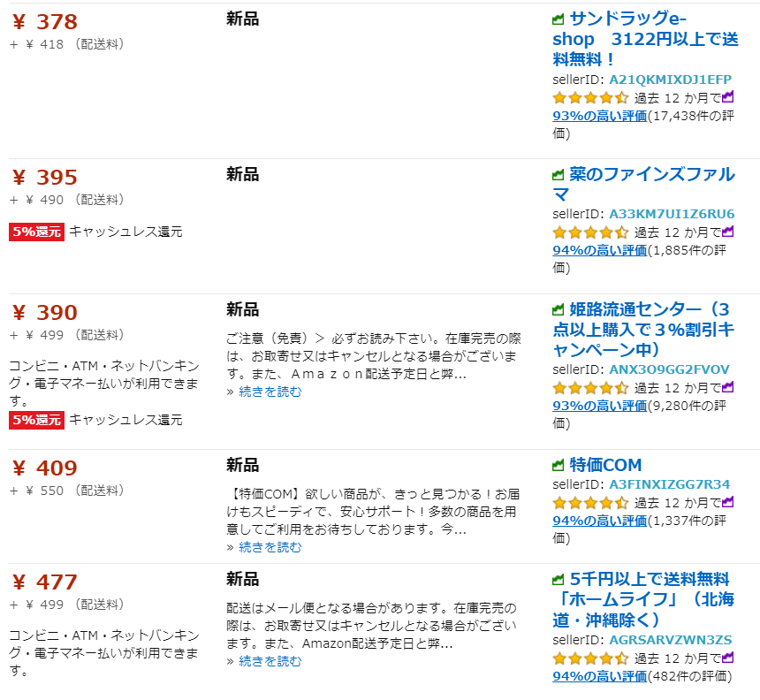This screenshot has width=760, height=700.
Task: Click star rating for seller ANX3O9GG2FVOV
Action: coord(590,388)
